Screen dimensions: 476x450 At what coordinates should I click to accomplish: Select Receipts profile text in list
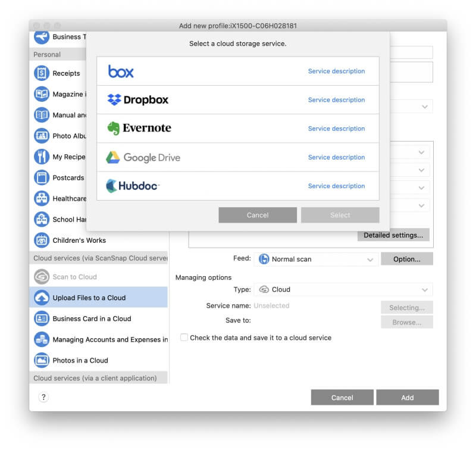pos(66,73)
